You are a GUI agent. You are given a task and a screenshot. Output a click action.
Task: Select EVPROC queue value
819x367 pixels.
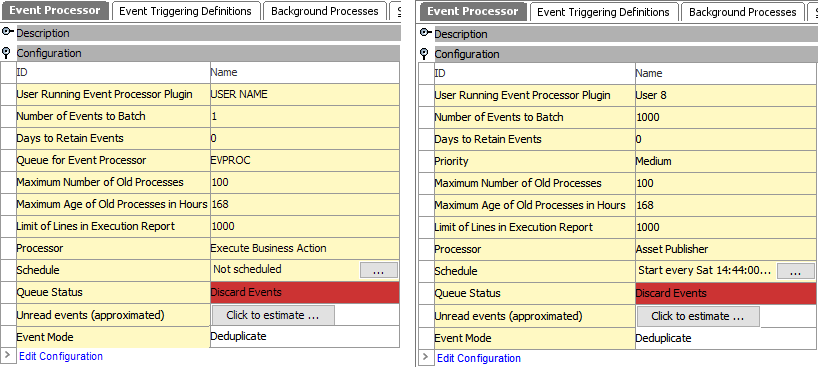[230, 160]
